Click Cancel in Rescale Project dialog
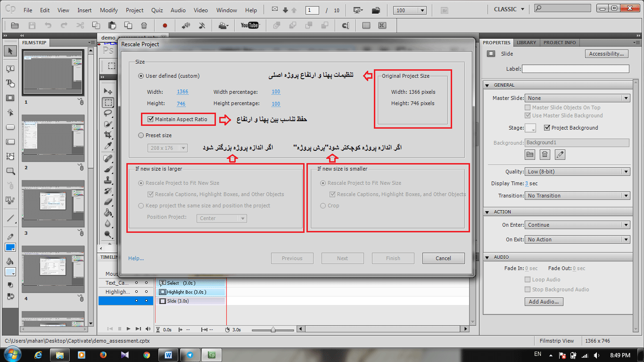The image size is (644, 362). click(443, 258)
